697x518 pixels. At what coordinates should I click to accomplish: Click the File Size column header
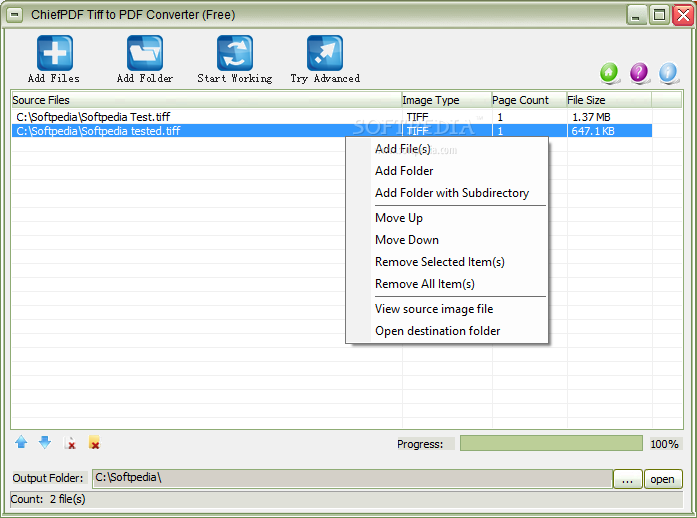coord(609,100)
